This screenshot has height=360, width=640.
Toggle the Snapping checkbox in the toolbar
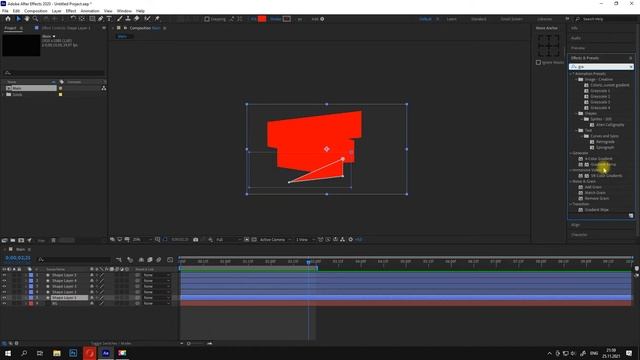tap(207, 19)
